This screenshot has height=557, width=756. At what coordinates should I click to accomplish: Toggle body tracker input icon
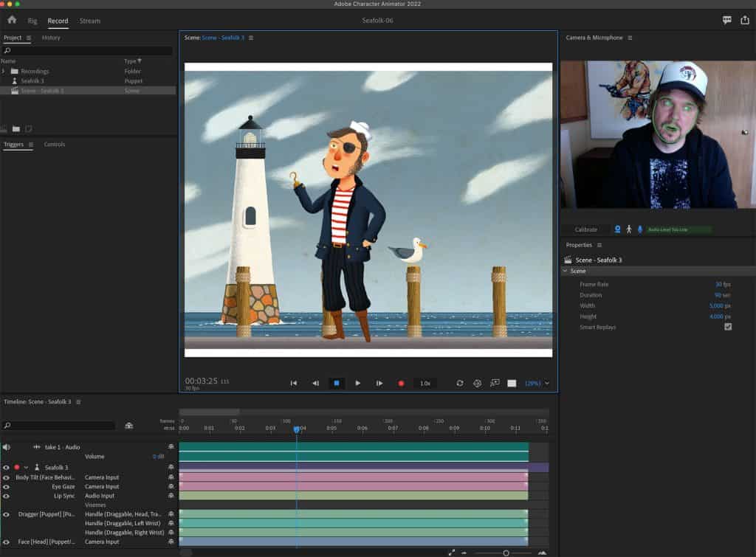pos(629,229)
